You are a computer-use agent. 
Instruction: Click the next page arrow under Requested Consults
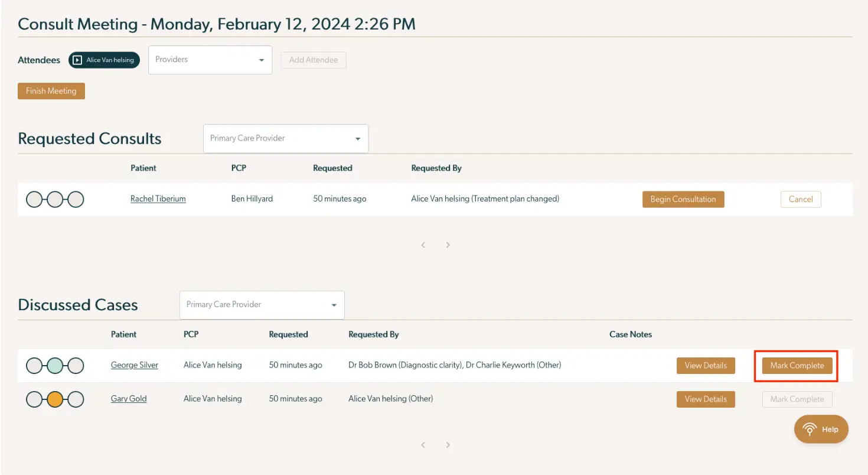pos(448,245)
